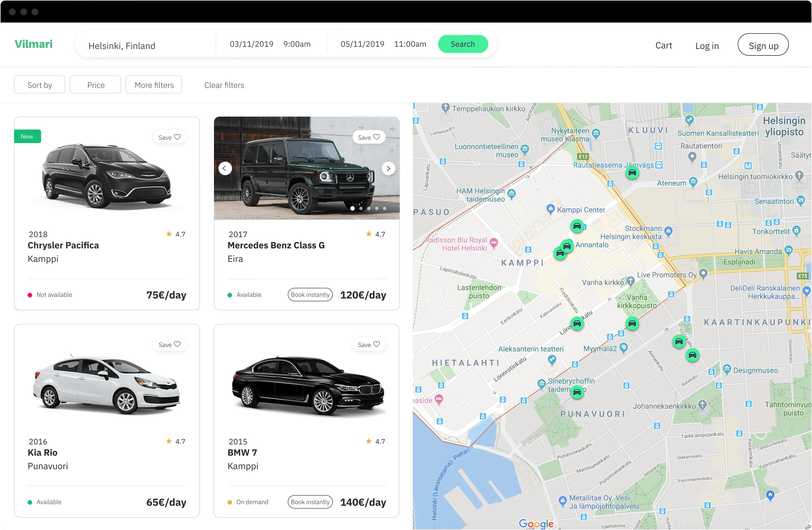This screenshot has width=812, height=530.
Task: Change the 11:00am return time
Action: [x=410, y=44]
